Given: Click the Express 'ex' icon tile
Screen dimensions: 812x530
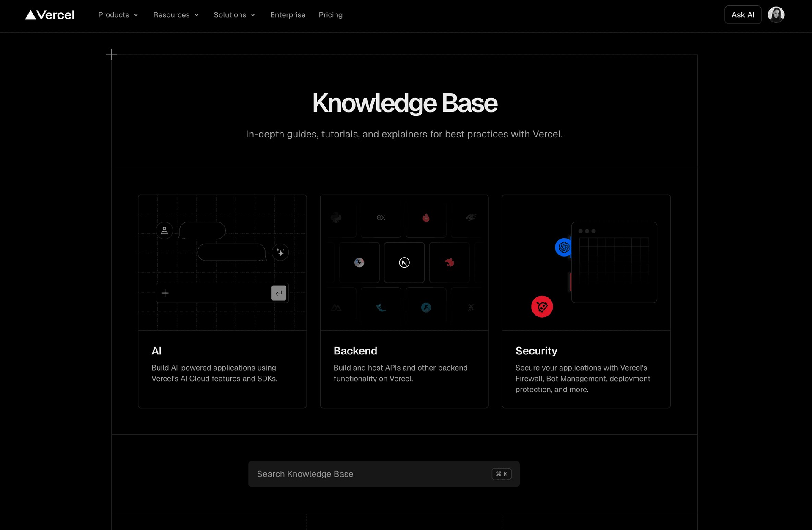Looking at the screenshot, I should (x=381, y=217).
